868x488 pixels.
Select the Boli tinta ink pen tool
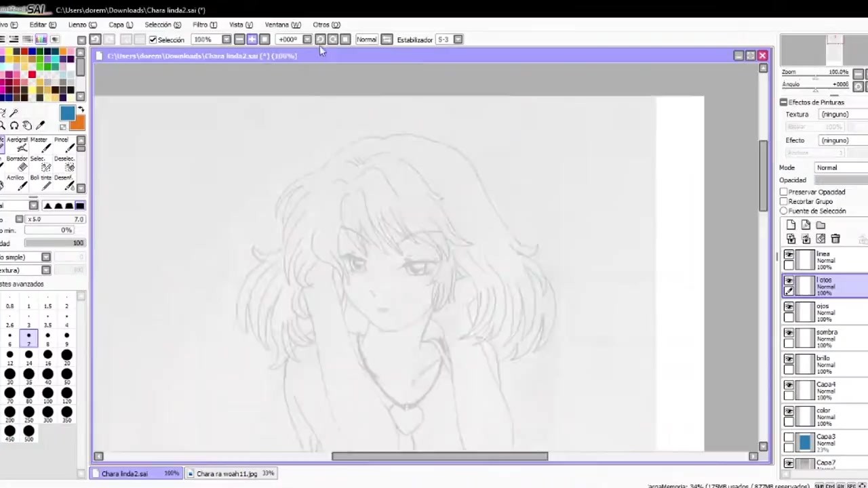click(x=41, y=182)
